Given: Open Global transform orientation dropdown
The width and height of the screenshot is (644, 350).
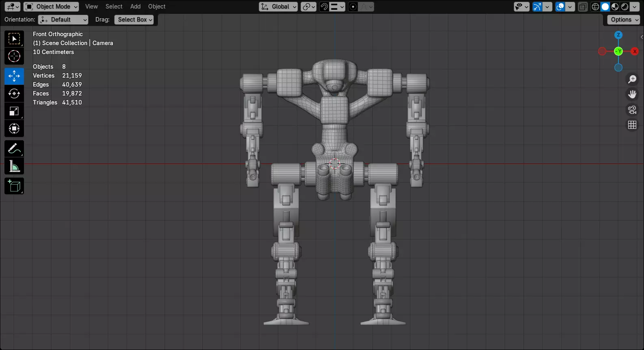Looking at the screenshot, I should coord(278,7).
